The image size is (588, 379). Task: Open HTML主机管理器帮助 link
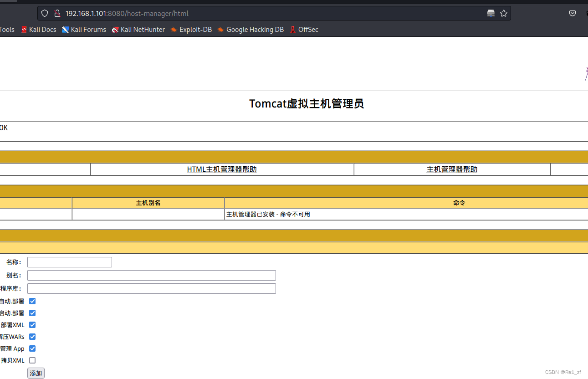[x=222, y=169]
